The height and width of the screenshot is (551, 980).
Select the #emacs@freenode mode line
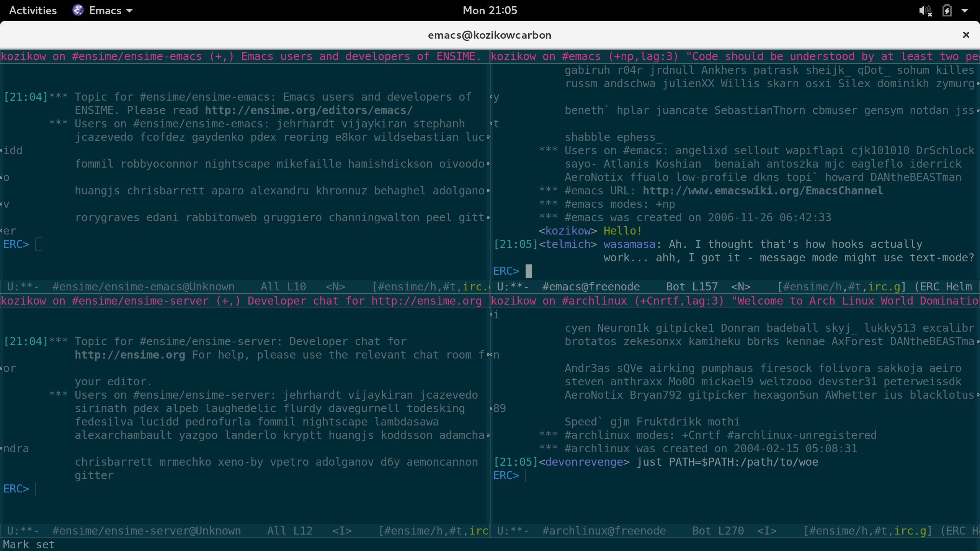pos(591,286)
